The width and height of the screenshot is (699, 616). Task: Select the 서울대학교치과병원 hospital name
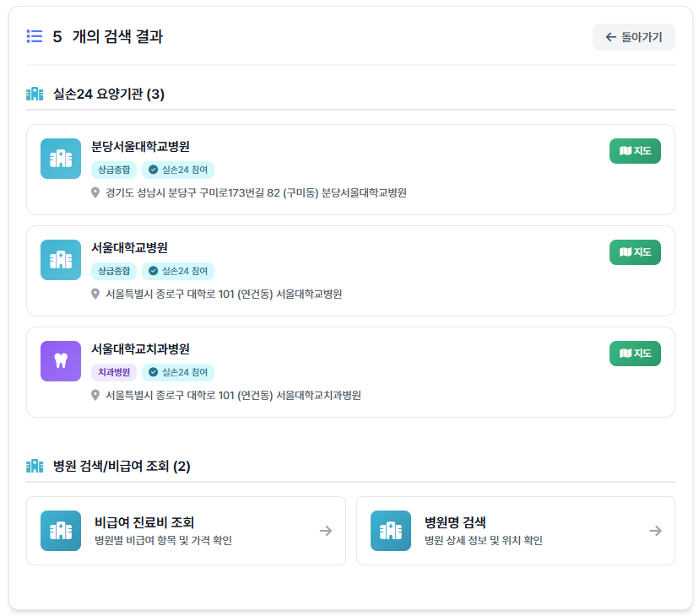tap(140, 349)
